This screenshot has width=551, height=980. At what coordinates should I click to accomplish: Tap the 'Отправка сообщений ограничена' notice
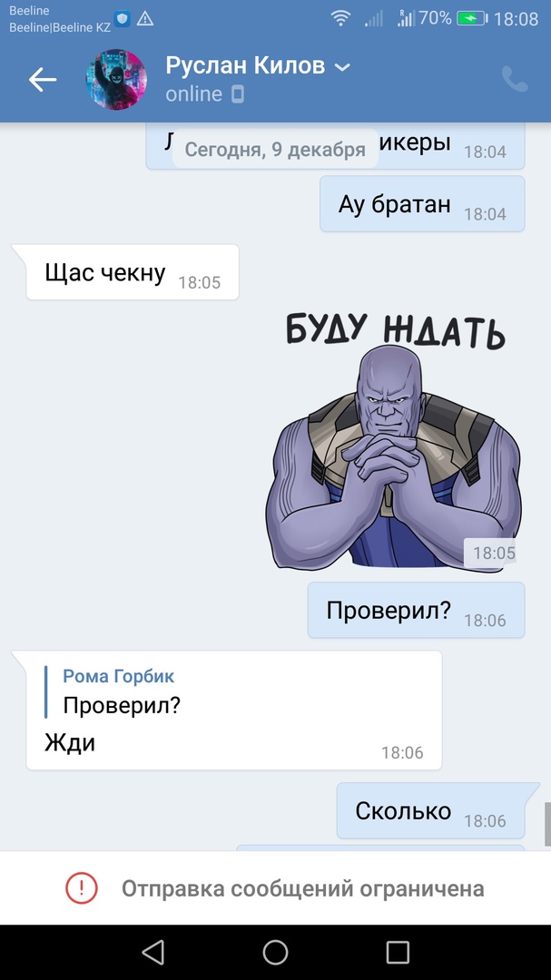[x=275, y=888]
